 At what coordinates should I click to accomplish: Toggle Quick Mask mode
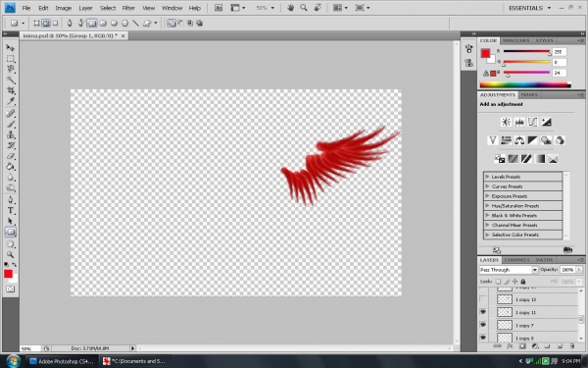pyautogui.click(x=10, y=289)
